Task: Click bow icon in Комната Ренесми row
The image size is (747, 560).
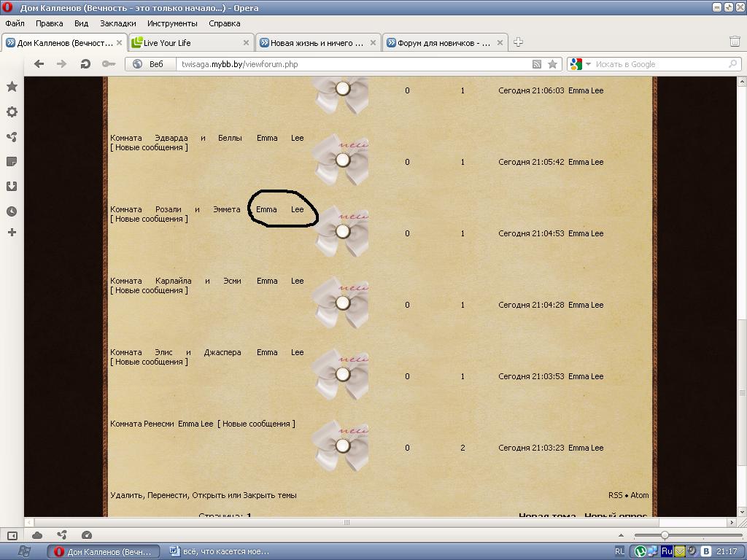Action: pos(341,446)
